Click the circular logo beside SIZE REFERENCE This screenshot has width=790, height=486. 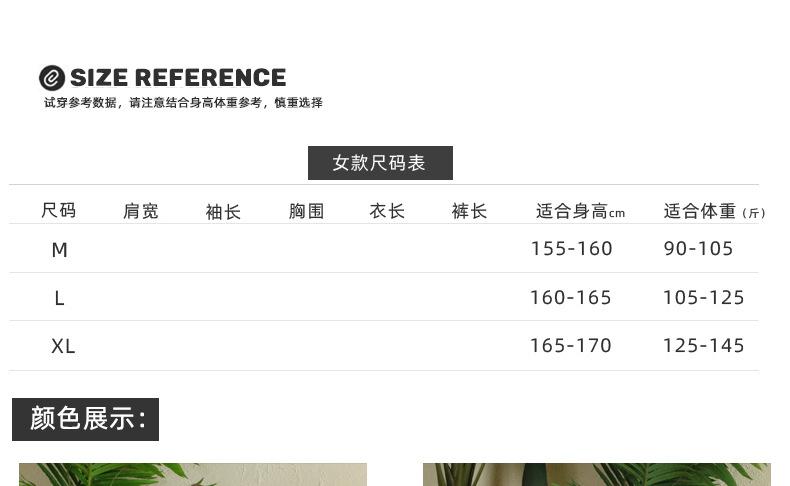52,78
